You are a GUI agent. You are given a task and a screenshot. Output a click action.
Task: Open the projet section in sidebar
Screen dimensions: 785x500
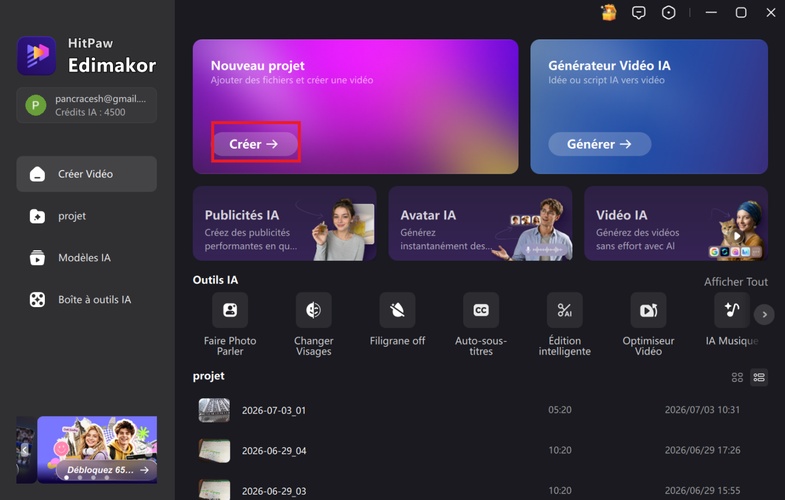pyautogui.click(x=87, y=216)
